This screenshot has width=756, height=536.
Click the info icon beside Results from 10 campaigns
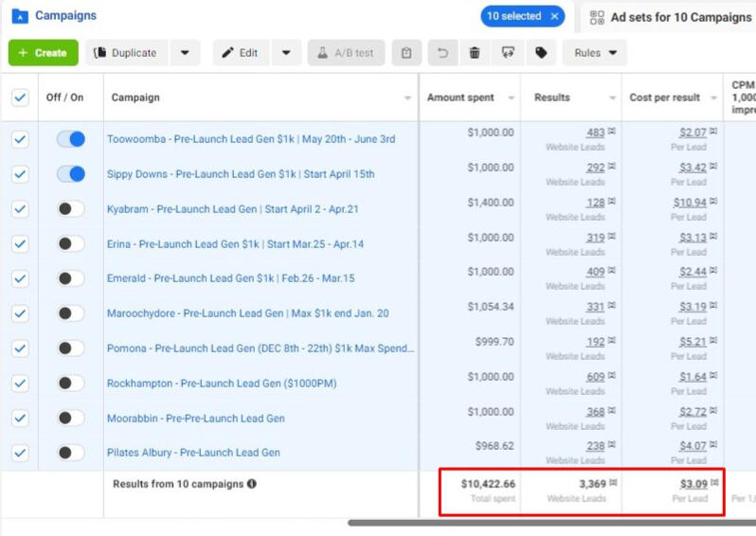point(252,484)
